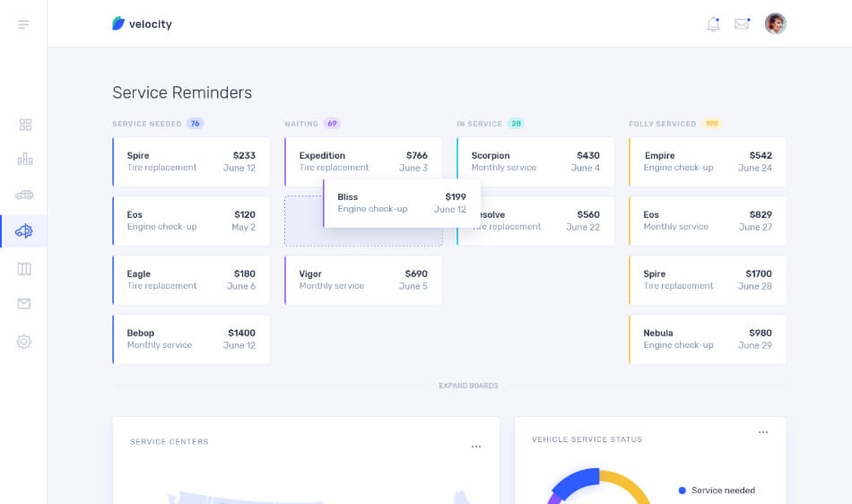Select the Fully Serviced column header
852x504 pixels.
pyautogui.click(x=662, y=124)
